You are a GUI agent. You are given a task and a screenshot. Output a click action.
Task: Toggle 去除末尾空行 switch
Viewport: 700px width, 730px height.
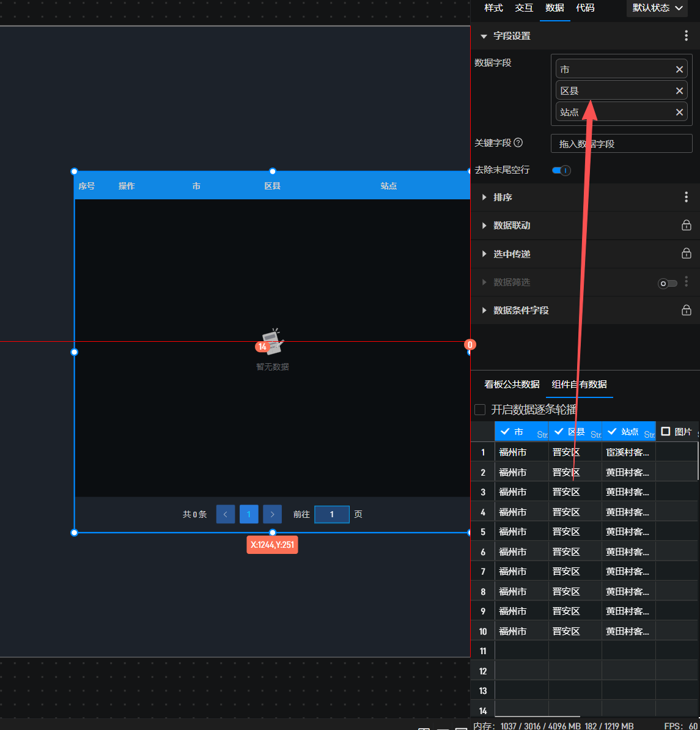point(561,170)
